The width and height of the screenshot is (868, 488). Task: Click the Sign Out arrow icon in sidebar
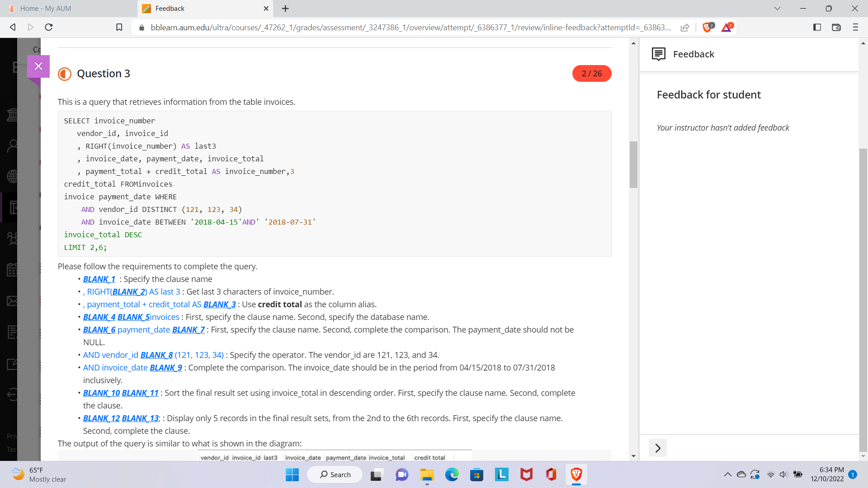click(x=13, y=394)
